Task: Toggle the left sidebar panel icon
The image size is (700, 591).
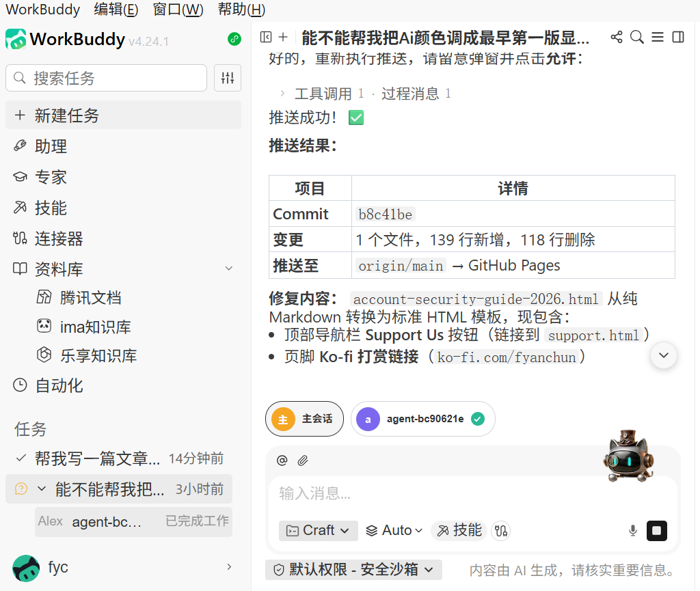Action: click(x=266, y=37)
